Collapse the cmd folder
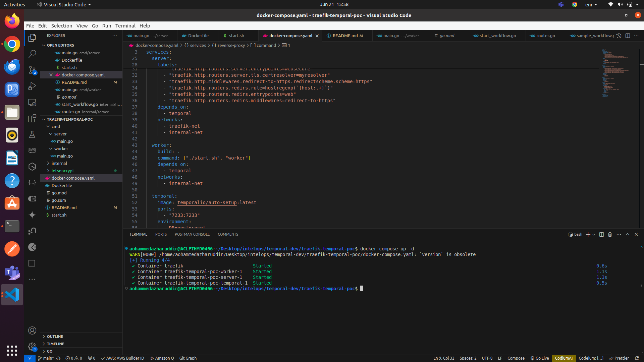Screen dimensions: 644x362 click(56, 126)
